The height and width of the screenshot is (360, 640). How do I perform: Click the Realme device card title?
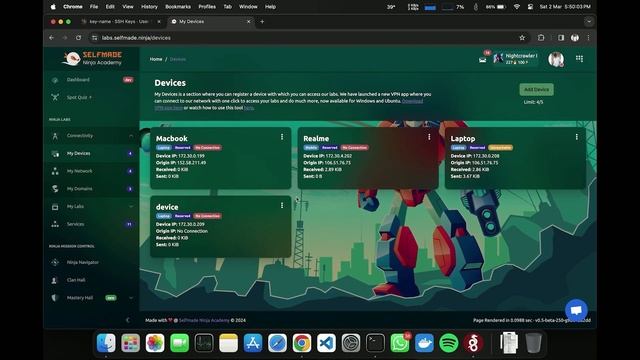316,138
